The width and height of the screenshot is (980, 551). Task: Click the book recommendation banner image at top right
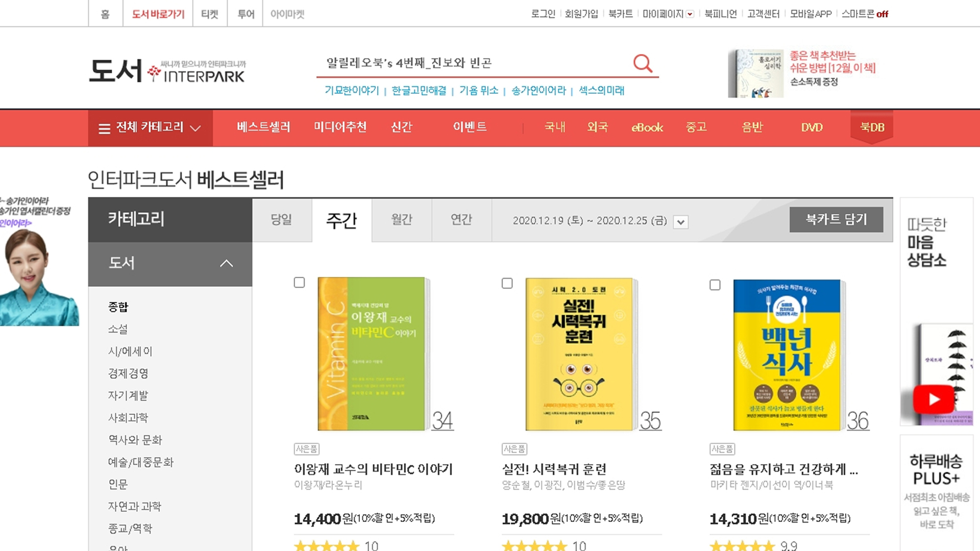[x=755, y=73]
